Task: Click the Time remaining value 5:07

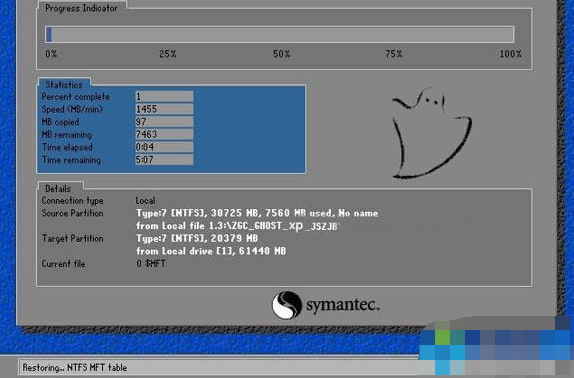Action: 164,160
